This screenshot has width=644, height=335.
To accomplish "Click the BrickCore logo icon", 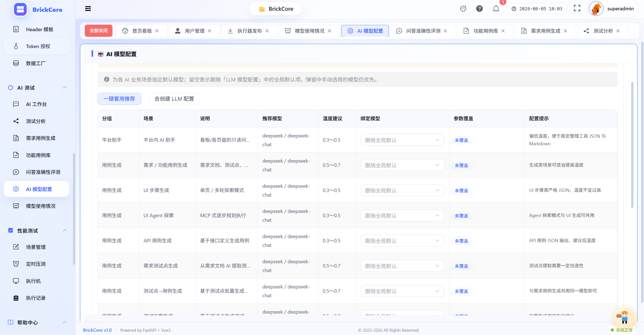I will (20, 10).
